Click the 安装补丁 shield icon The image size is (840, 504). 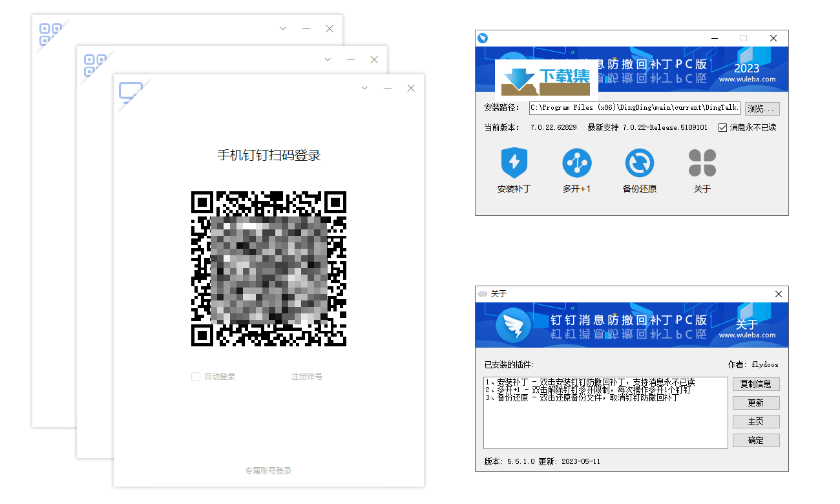514,163
